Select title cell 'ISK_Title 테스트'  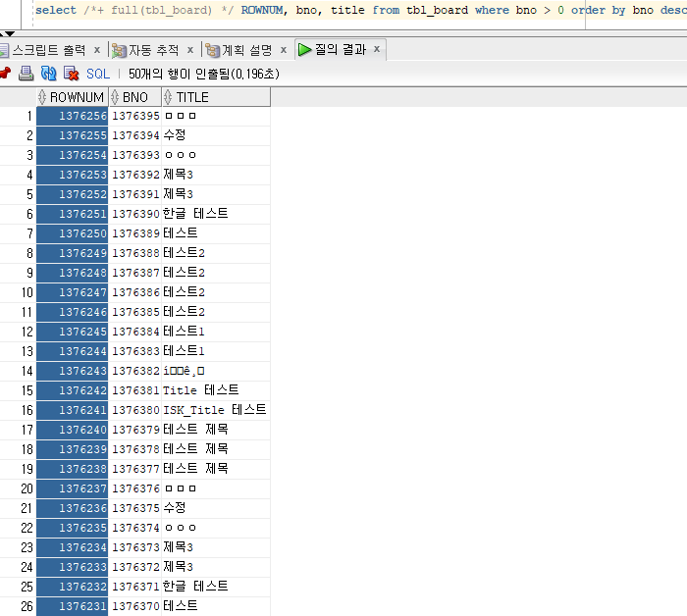click(x=216, y=410)
